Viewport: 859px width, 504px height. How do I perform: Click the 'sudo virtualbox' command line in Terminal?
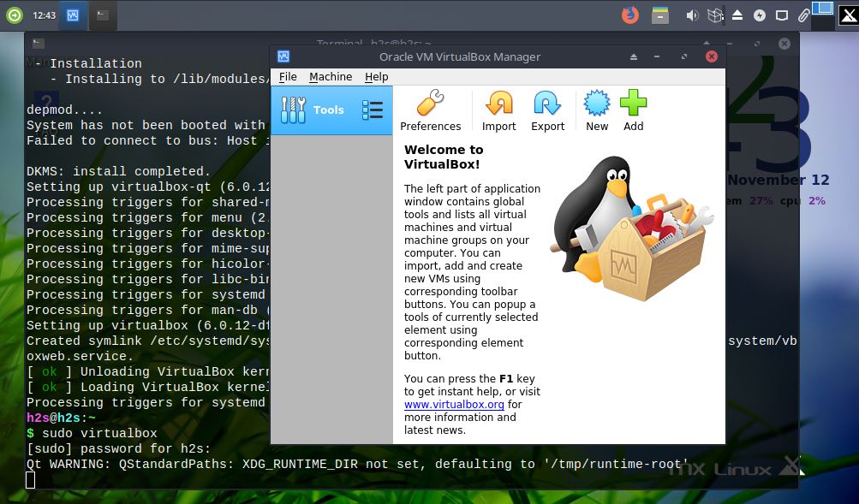[x=99, y=434]
